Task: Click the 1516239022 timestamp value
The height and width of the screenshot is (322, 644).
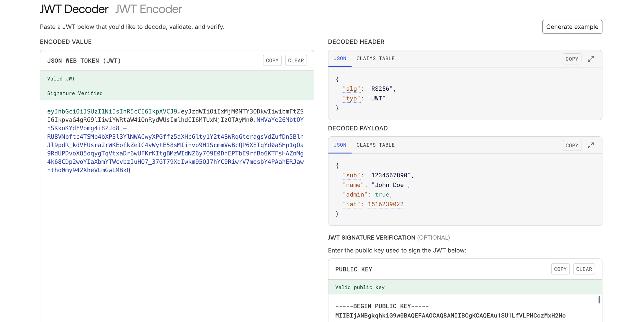Action: [x=385, y=204]
